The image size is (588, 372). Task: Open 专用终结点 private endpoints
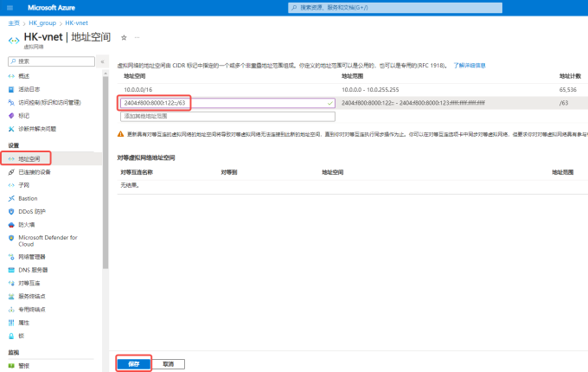point(31,310)
